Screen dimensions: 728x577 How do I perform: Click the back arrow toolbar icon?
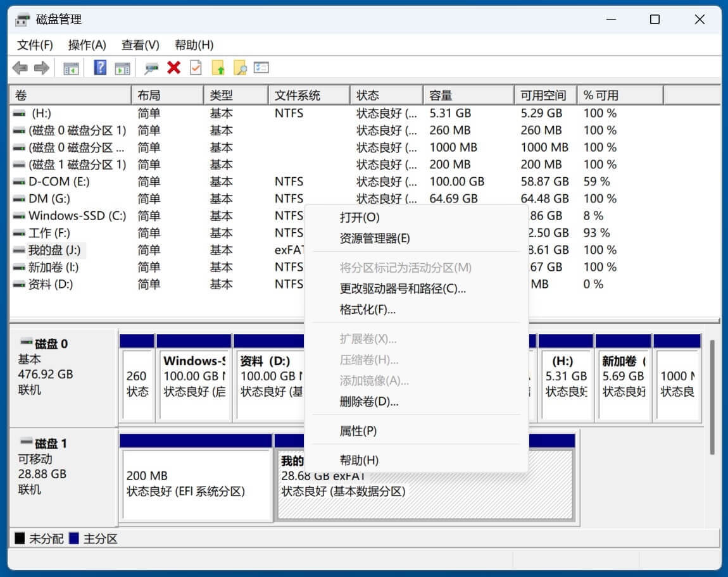(x=20, y=68)
